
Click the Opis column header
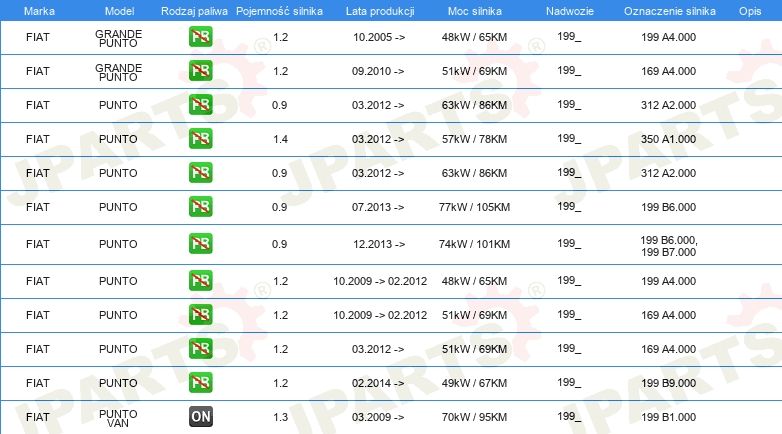[750, 11]
